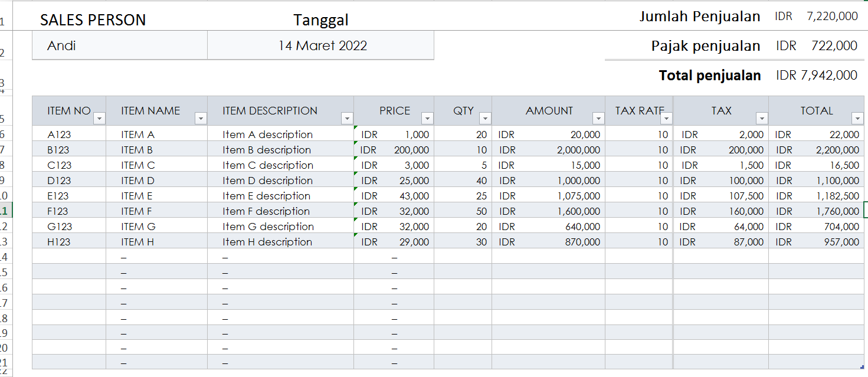Select the date cell 14 Maret 2022
The image size is (868, 377).
pyautogui.click(x=321, y=45)
